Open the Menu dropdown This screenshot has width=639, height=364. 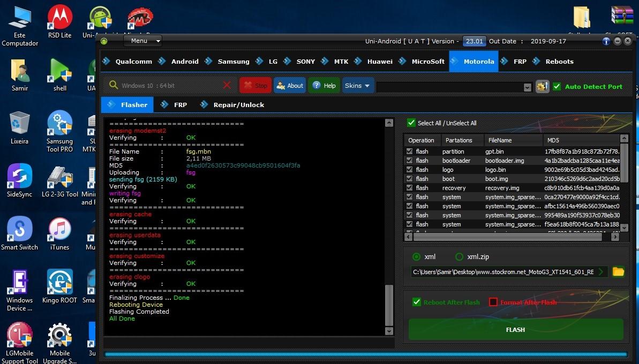point(142,41)
